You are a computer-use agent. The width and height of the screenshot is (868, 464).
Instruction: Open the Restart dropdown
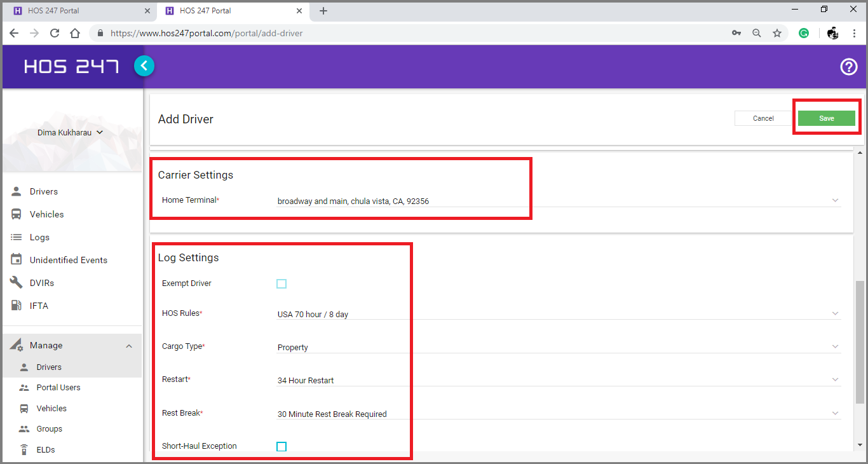click(x=559, y=380)
